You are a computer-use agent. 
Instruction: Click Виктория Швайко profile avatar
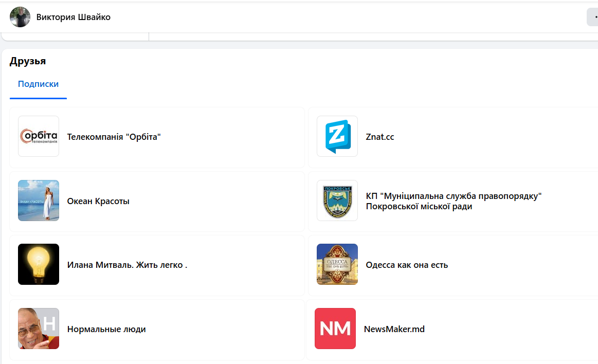20,17
